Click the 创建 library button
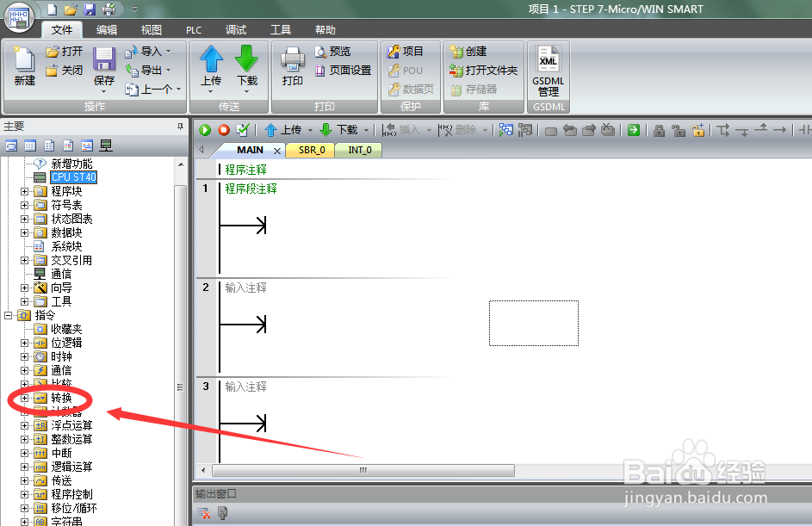The image size is (812, 526). tap(468, 52)
